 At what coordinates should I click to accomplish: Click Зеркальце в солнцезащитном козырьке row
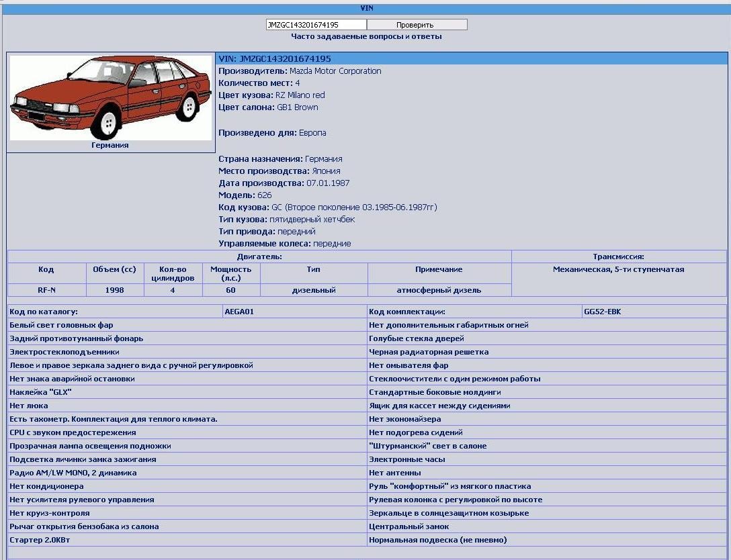(547, 514)
